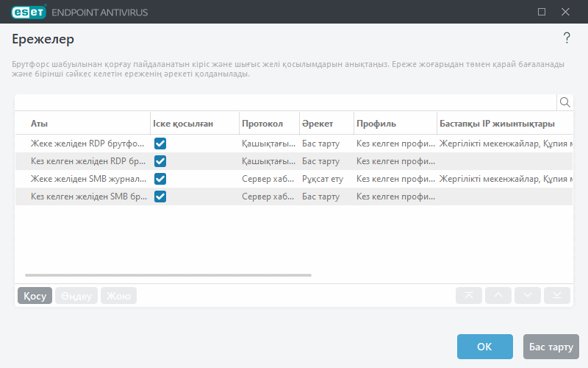The image size is (588, 368).
Task: Sort by the Әрекет column header
Action: pyautogui.click(x=318, y=123)
